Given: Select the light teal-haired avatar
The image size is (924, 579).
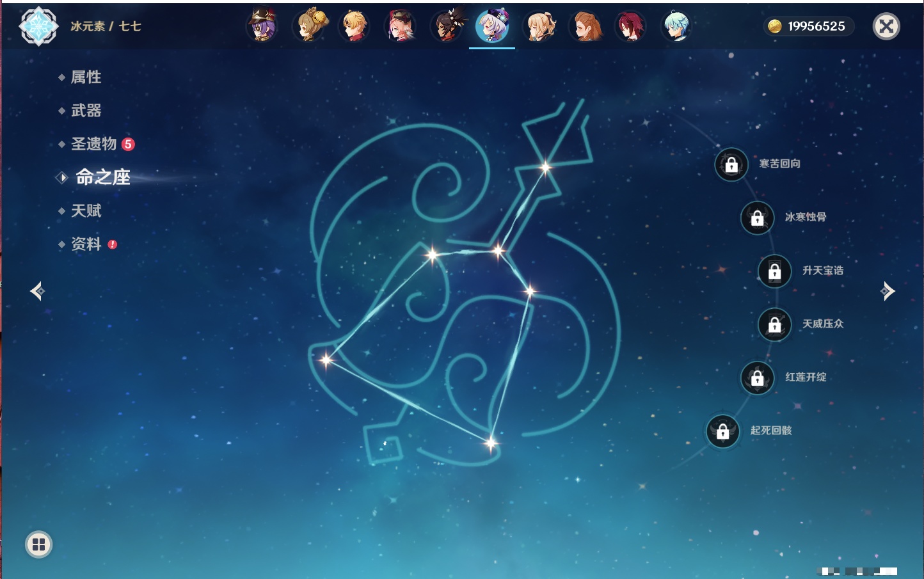Looking at the screenshot, I should pos(676,26).
